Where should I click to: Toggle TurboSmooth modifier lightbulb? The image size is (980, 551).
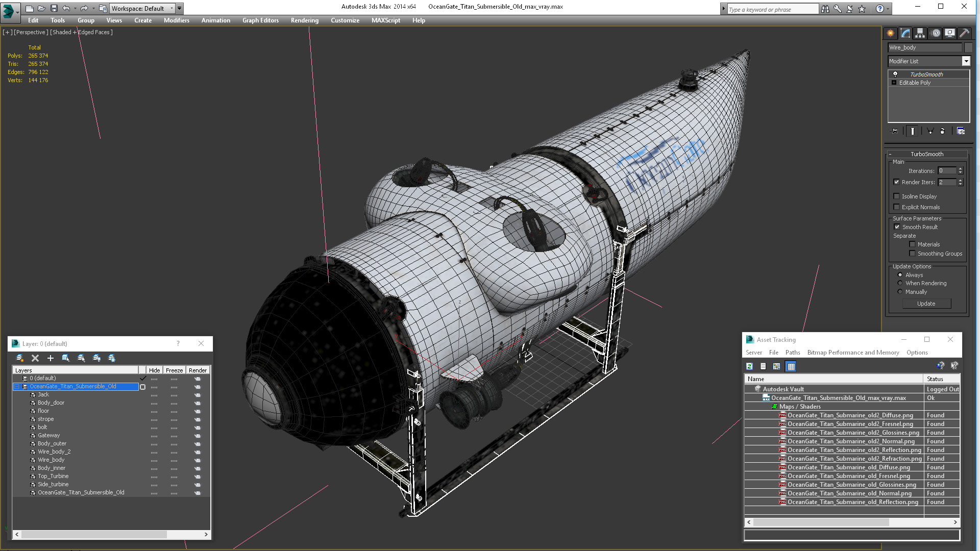pos(895,74)
